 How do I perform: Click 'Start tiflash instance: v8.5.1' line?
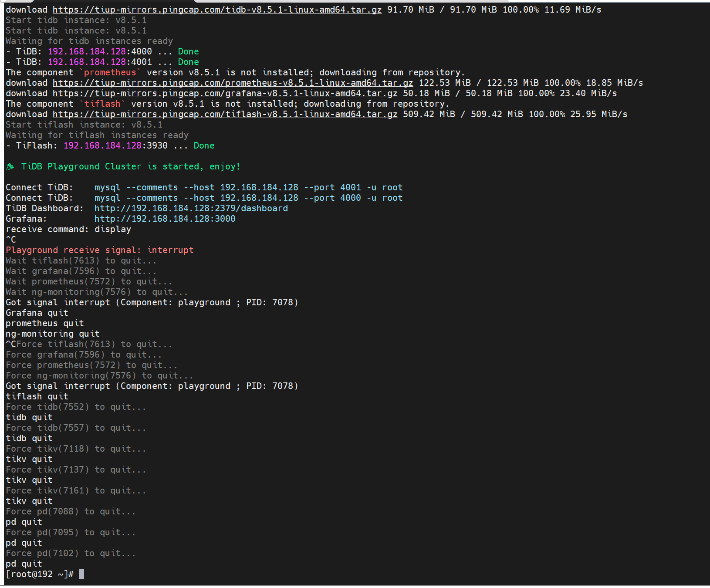point(84,125)
